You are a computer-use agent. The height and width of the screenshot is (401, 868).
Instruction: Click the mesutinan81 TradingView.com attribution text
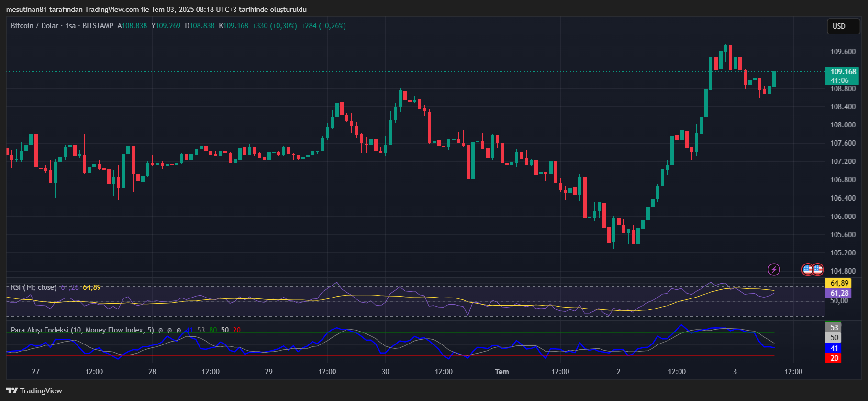point(156,10)
